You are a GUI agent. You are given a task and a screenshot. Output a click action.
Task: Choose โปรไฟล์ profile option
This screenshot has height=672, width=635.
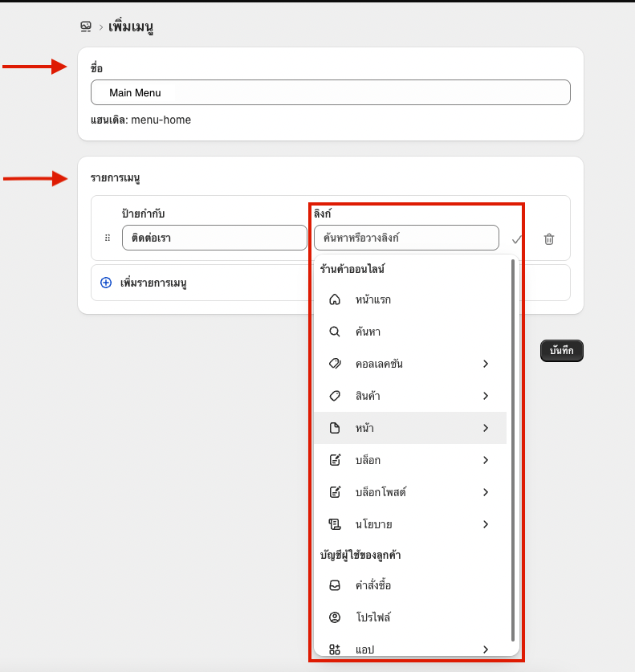point(410,617)
